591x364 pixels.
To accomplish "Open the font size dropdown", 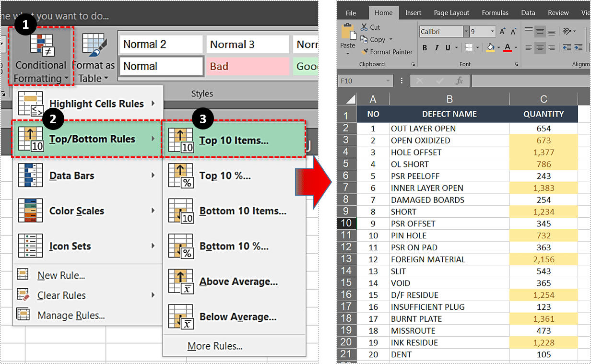I will tap(492, 32).
